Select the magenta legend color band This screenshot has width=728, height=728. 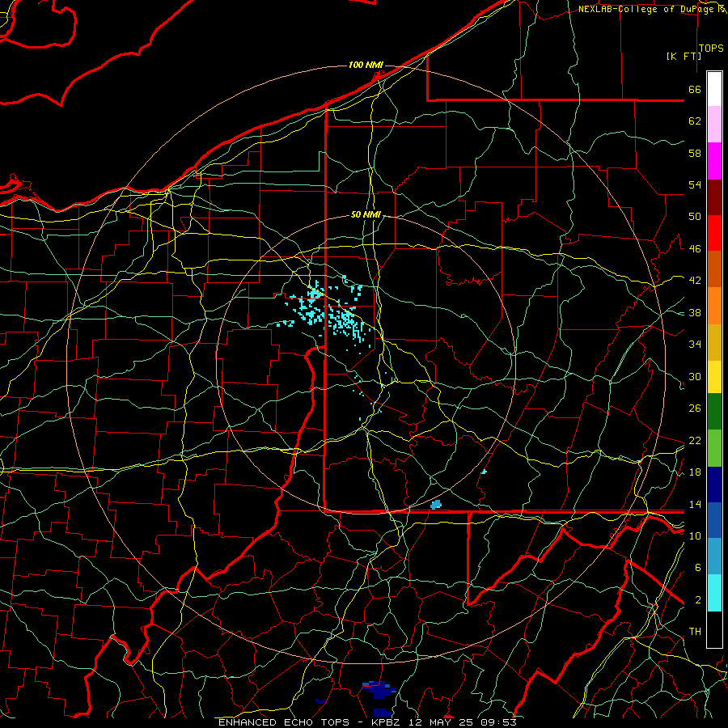[714, 161]
